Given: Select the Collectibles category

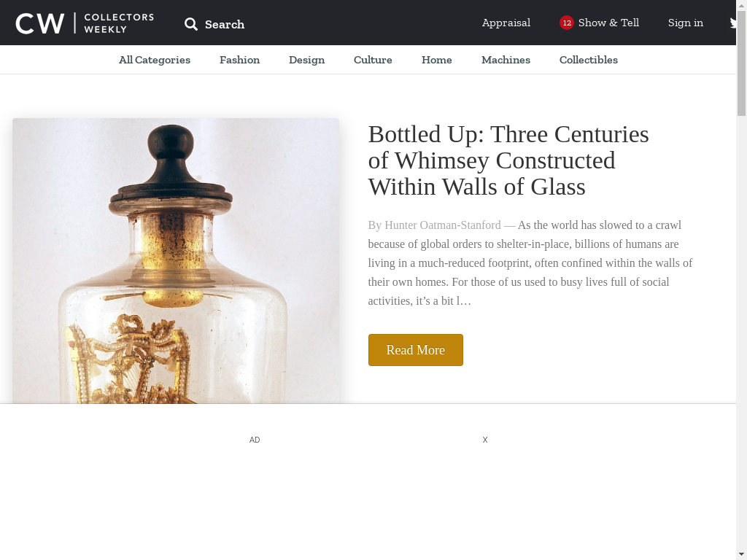Looking at the screenshot, I should (x=589, y=60).
